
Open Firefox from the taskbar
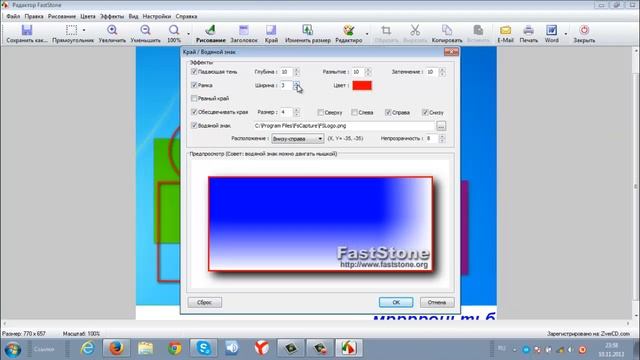click(x=116, y=348)
